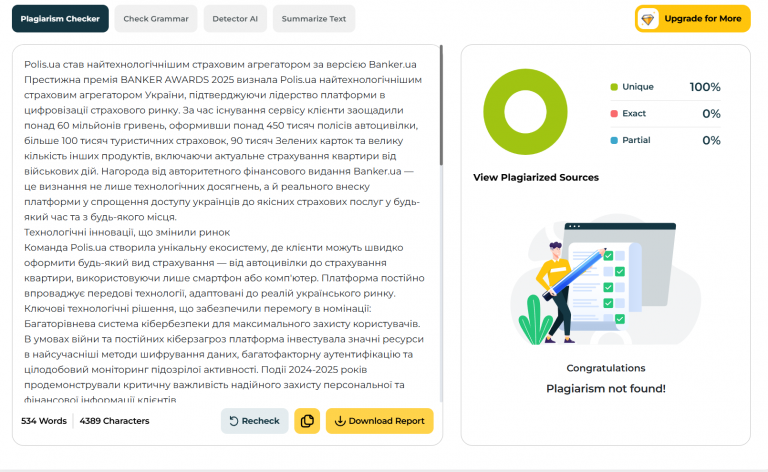Open the Plagiarism Checker tab
Image resolution: width=768 pixels, height=472 pixels.
click(60, 19)
